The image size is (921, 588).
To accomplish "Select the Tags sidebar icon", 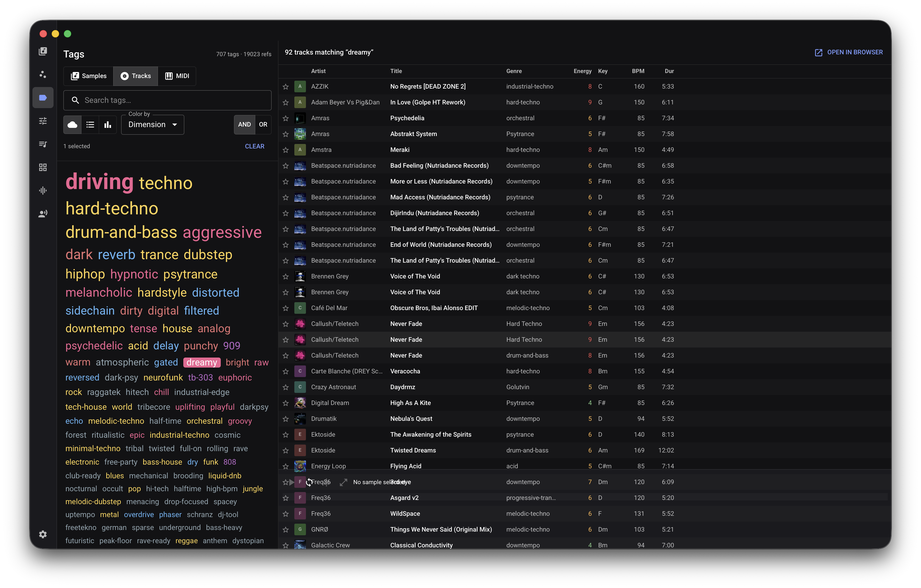I will coord(43,98).
